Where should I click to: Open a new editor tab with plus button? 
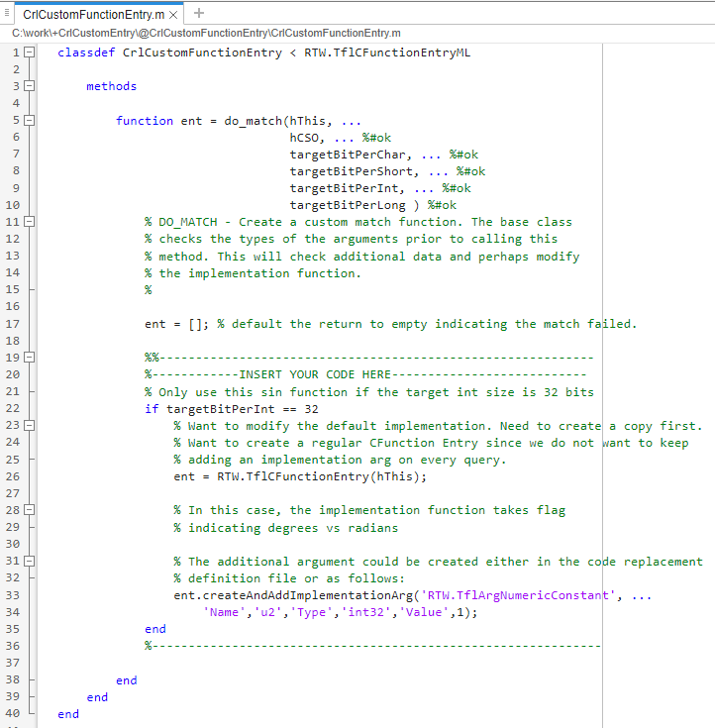click(x=199, y=14)
